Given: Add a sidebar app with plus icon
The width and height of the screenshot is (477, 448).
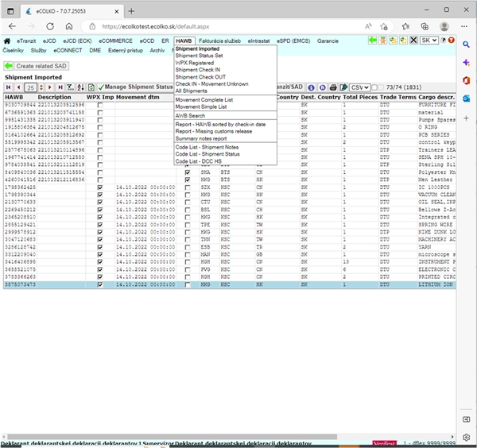Looking at the screenshot, I should (466, 118).
